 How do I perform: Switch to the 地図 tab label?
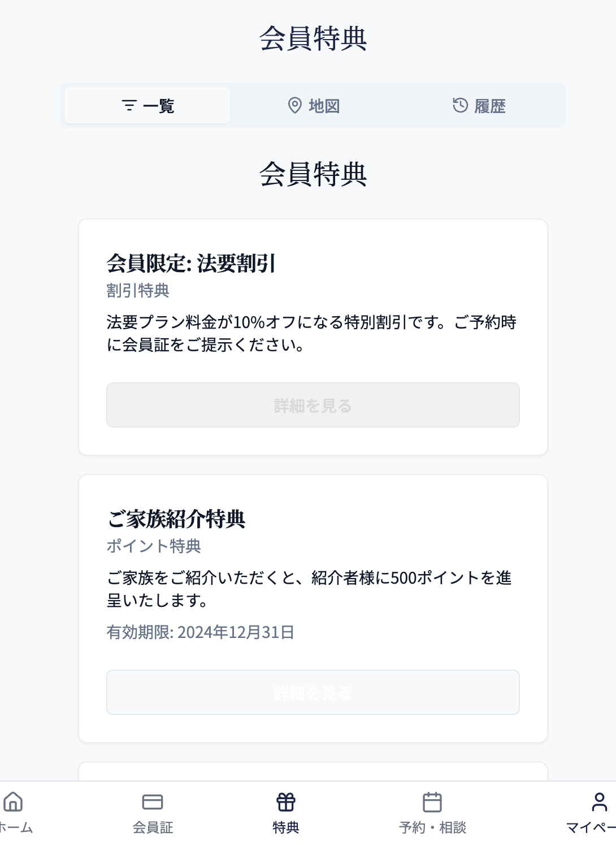click(x=324, y=106)
